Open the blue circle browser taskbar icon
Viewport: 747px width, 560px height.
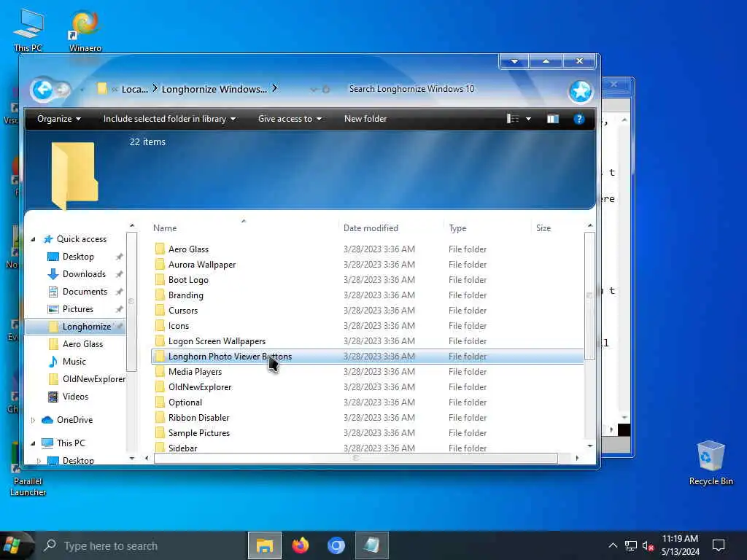[x=336, y=545]
